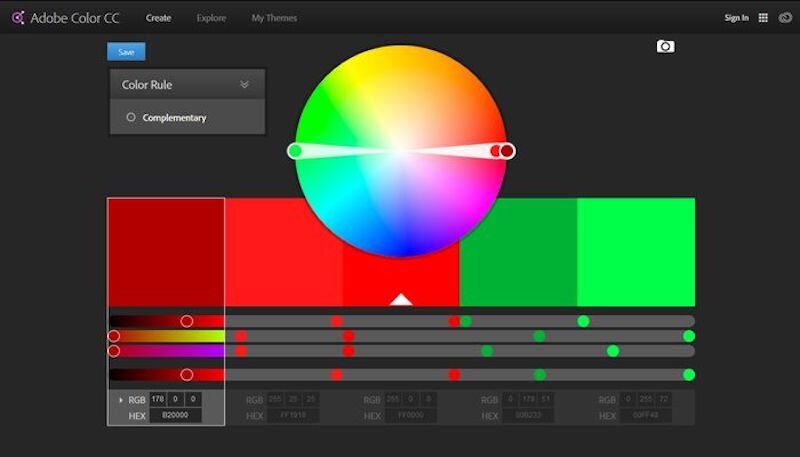Screen dimensions: 800x457
Task: Click the first swatch green value field
Action: coord(175,399)
